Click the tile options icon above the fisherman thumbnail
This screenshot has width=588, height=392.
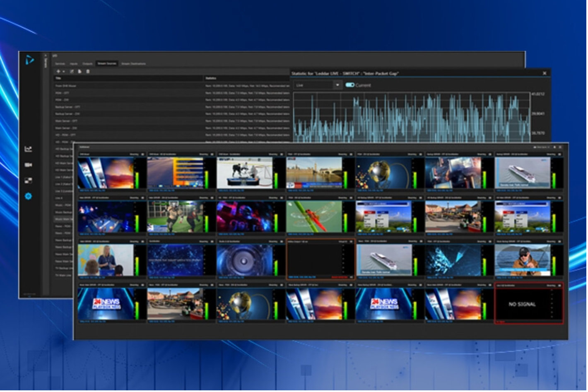pos(560,241)
